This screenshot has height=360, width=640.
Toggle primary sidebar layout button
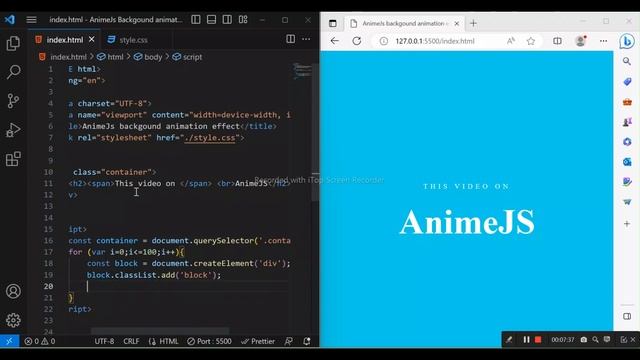tap(196, 20)
